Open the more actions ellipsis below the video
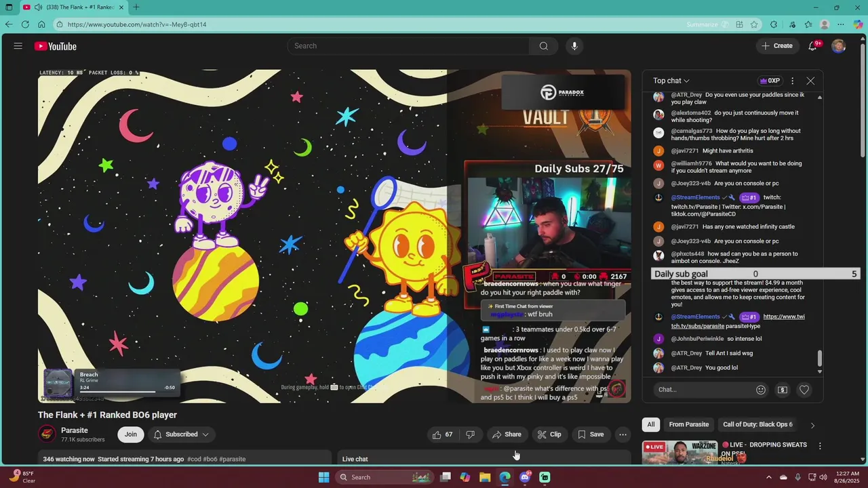 [x=623, y=434]
